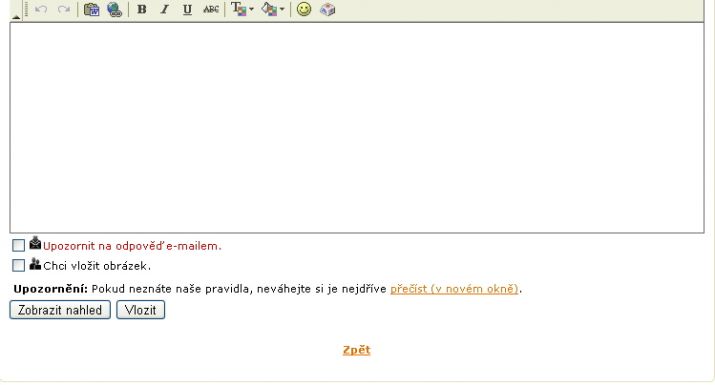Click the undo arrow in editor toolbar
This screenshot has width=715, height=385.
[x=41, y=9]
